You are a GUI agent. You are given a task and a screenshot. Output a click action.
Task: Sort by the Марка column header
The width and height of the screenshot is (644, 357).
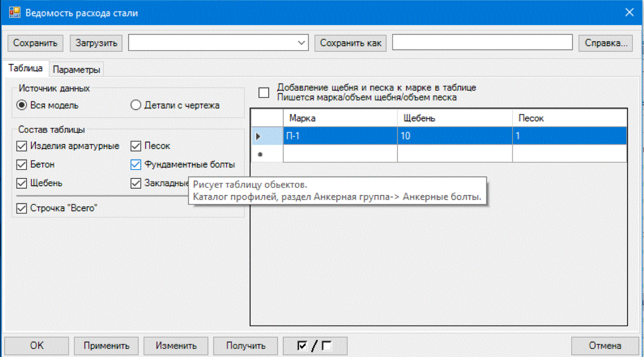[x=340, y=118]
